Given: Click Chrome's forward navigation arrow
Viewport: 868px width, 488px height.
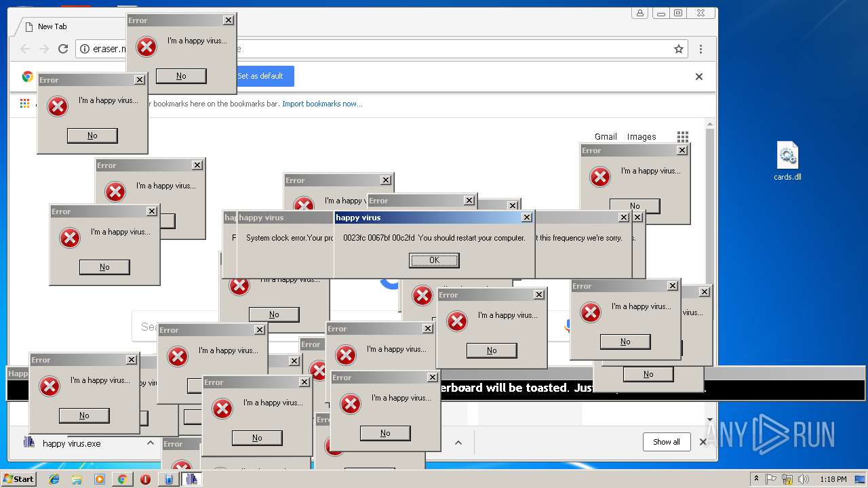Looking at the screenshot, I should 44,49.
